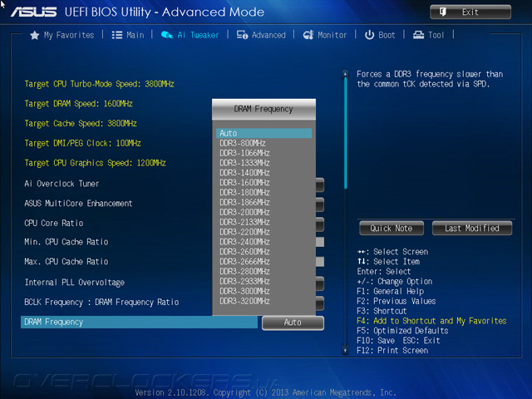Click scrollbar up arrow in settings pane
Image resolution: width=532 pixels, height=399 pixels.
click(345, 74)
